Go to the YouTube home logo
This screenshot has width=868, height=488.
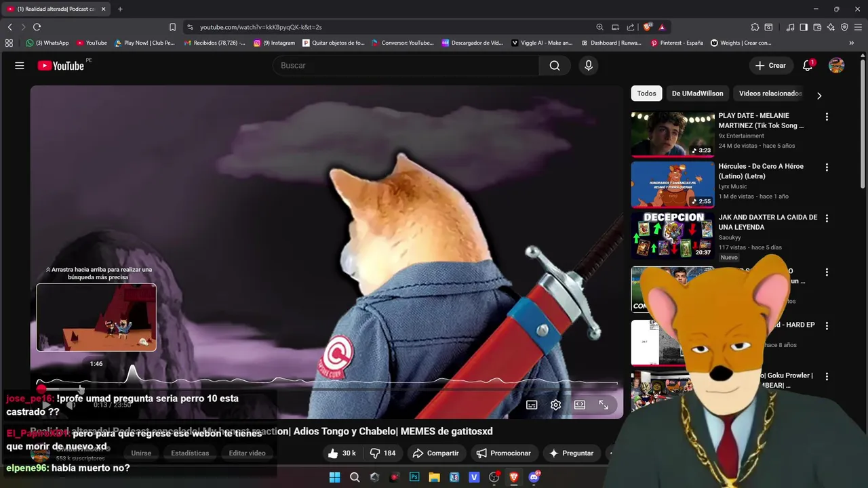coord(60,66)
